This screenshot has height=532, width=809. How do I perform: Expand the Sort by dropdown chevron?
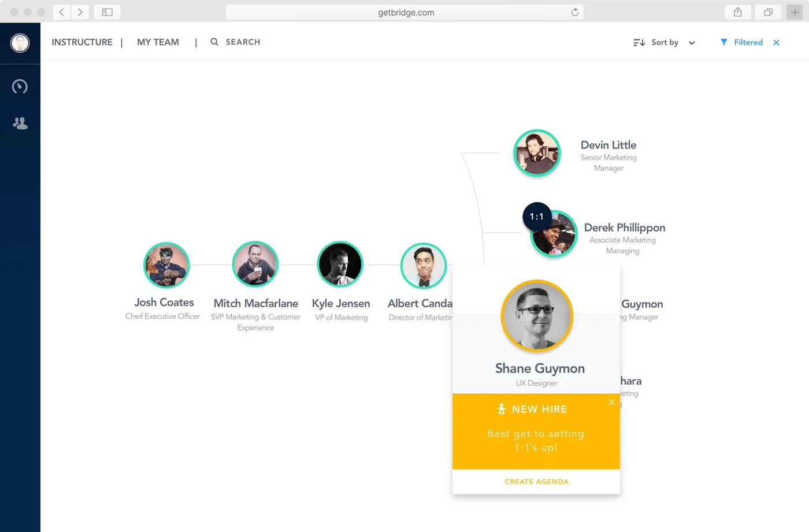(x=692, y=43)
